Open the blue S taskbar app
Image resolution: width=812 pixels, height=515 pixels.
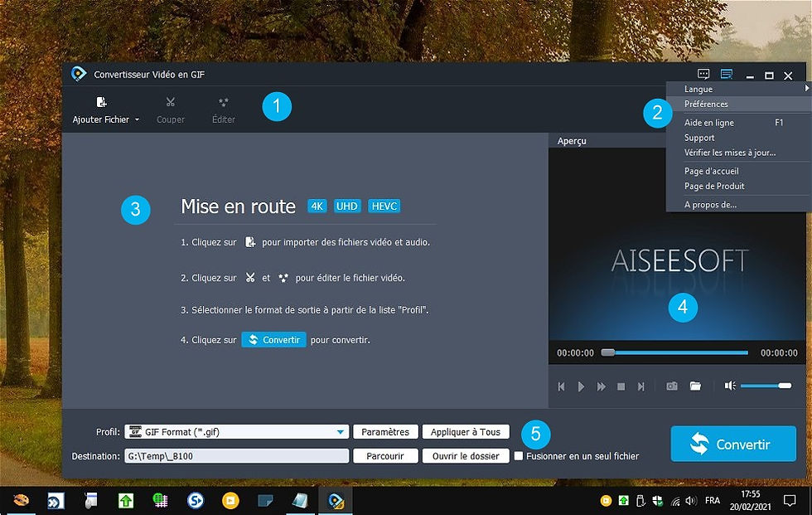pos(196,501)
